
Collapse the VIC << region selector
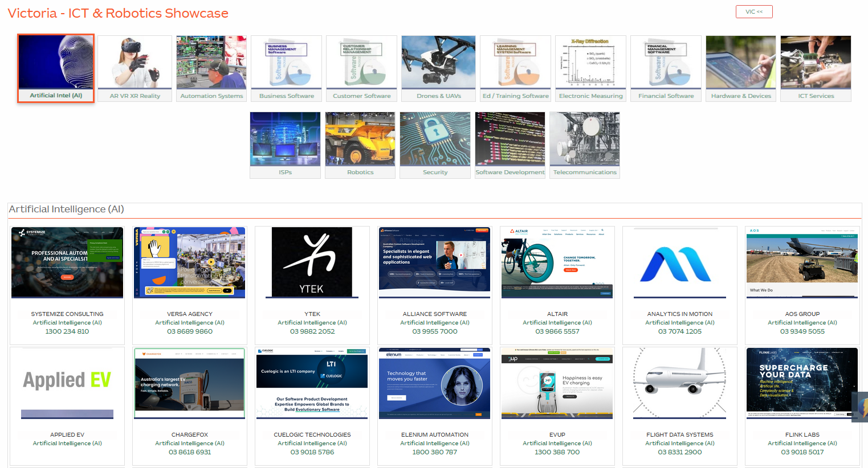point(753,12)
